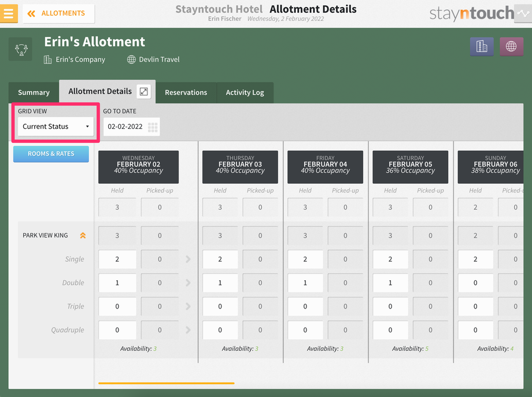
Task: Edit Double held field for February 06
Action: point(475,283)
